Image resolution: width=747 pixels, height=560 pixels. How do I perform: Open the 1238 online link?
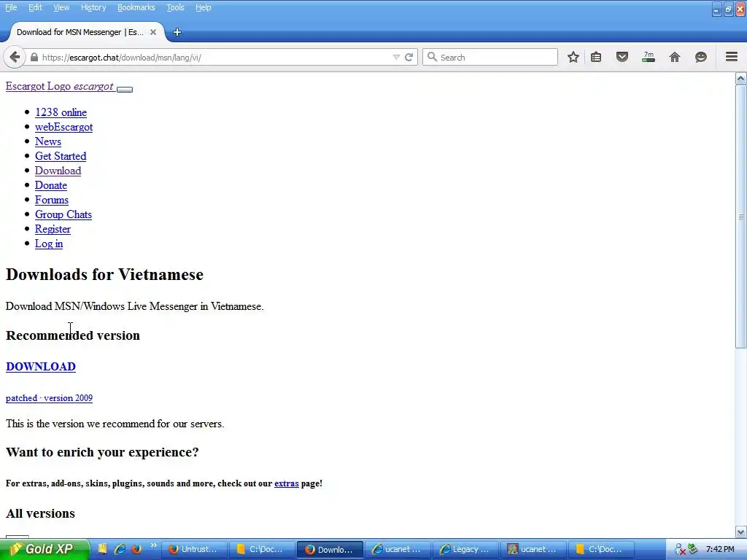click(61, 112)
